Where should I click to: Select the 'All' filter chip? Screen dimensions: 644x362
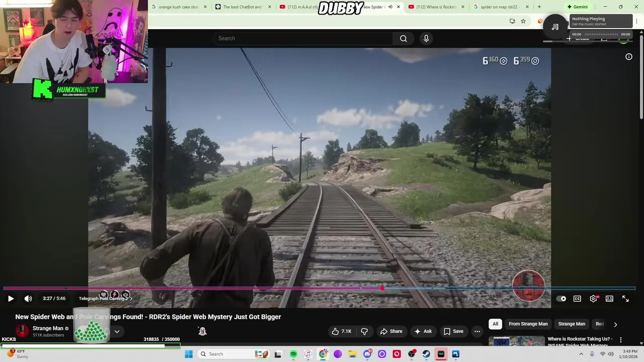click(495, 324)
